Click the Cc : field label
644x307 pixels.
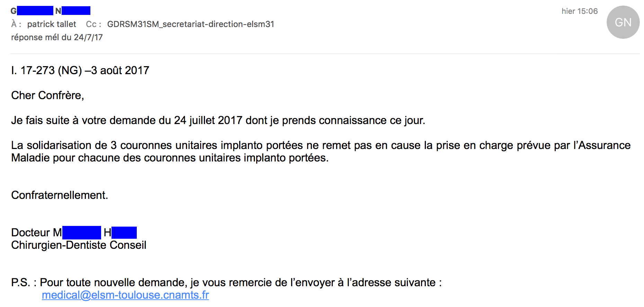pyautogui.click(x=93, y=24)
